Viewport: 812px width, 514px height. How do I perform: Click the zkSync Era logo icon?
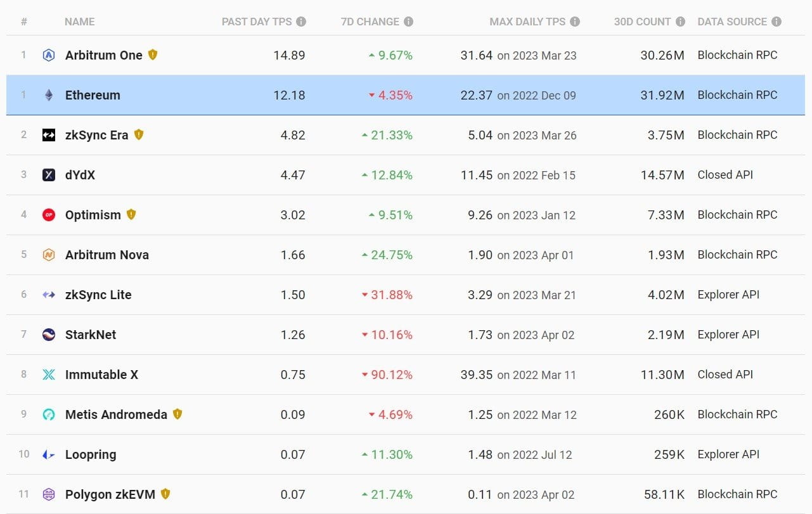click(x=49, y=135)
